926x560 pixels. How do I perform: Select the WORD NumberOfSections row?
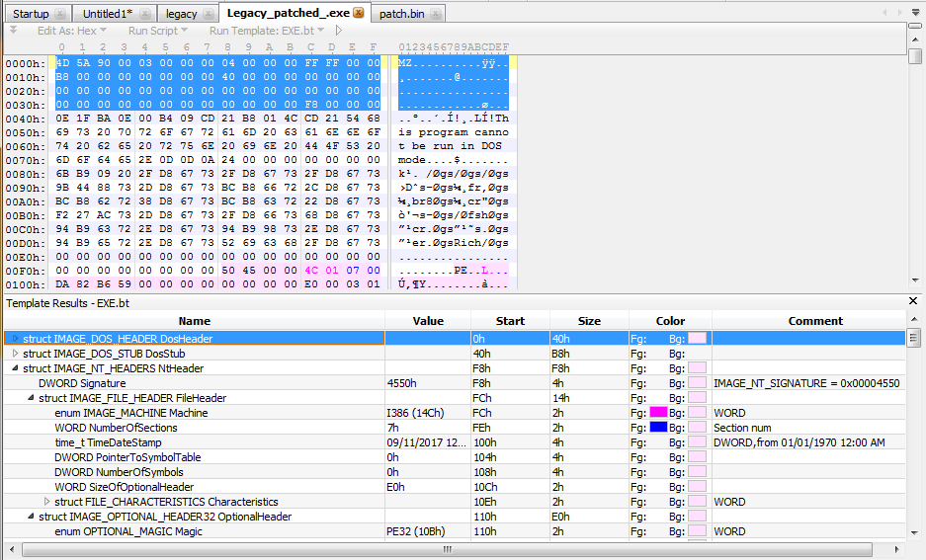[x=116, y=428]
